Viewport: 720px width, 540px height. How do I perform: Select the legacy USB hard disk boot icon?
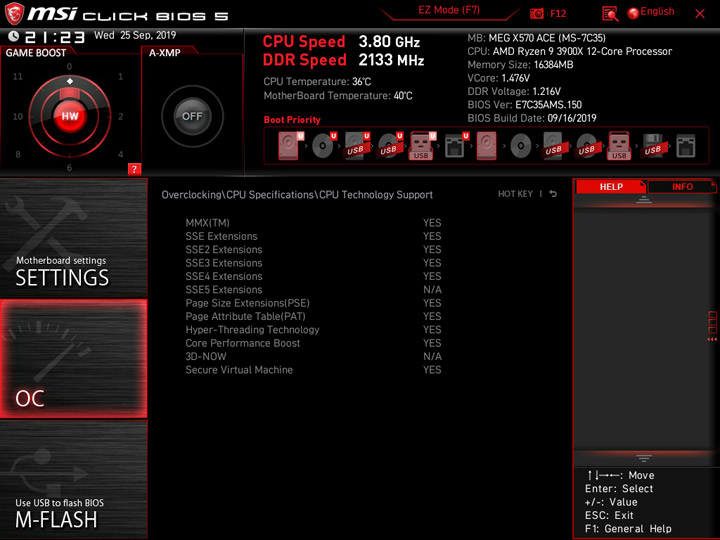click(x=553, y=146)
